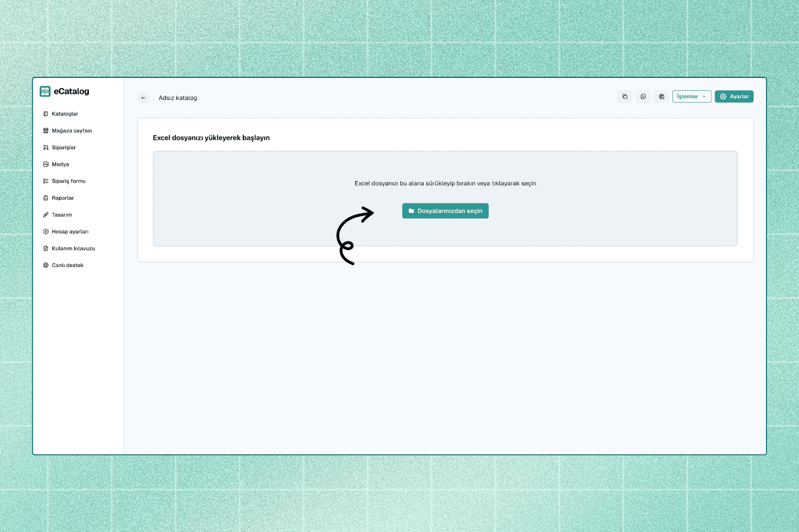Click the Tasarım brush icon
799x532 pixels.
[46, 215]
